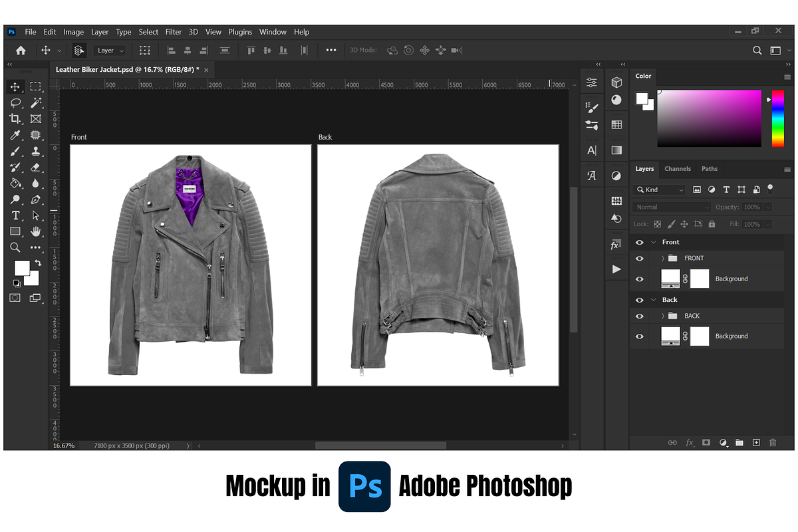This screenshot has width=798, height=532.
Task: Select the Horizontal Type tool
Action: pyautogui.click(x=15, y=215)
